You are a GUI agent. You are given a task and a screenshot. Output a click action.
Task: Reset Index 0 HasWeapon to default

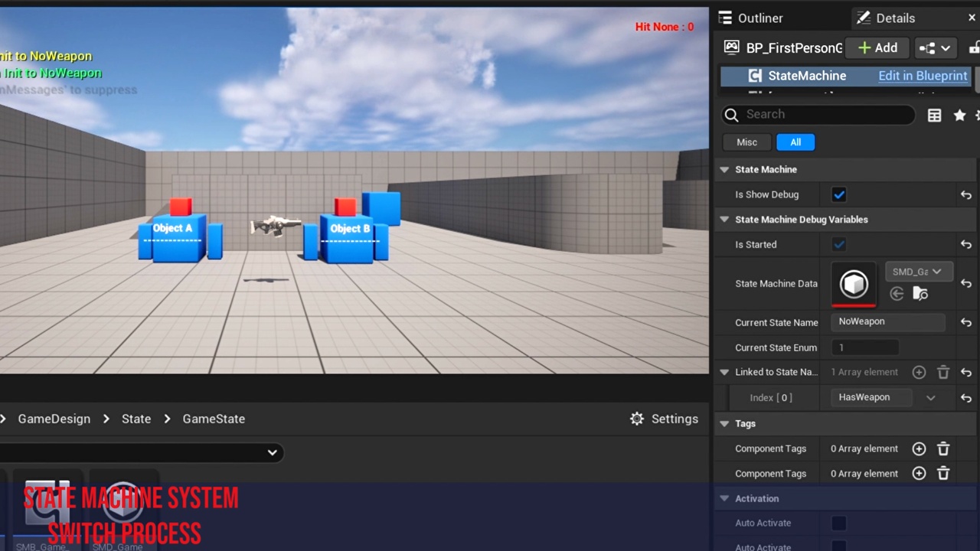(x=966, y=398)
